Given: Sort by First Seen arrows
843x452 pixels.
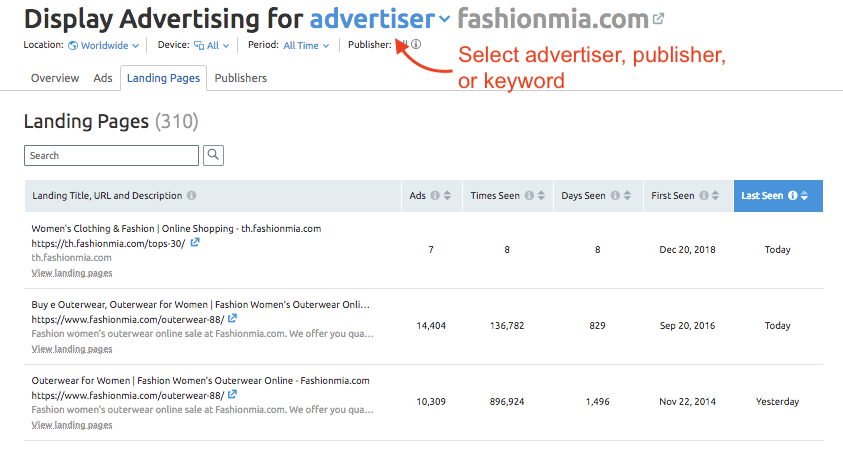Looking at the screenshot, I should (x=715, y=196).
